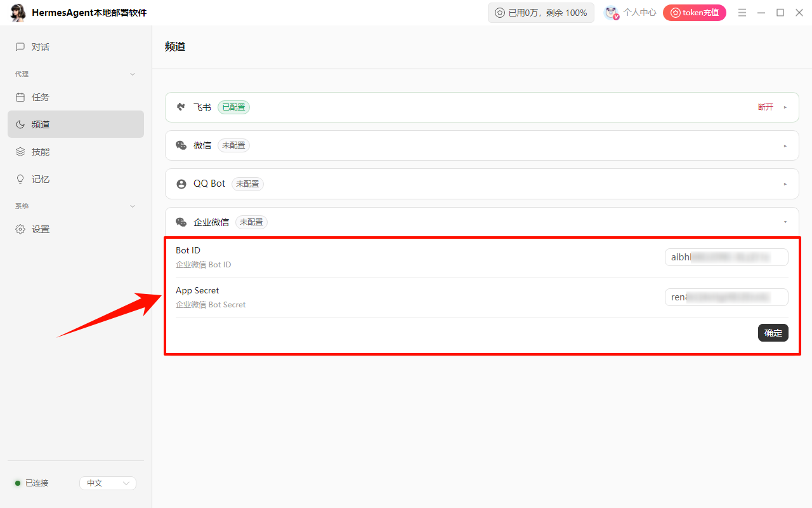Image resolution: width=812 pixels, height=508 pixels.
Task: Click the 对话 chat bubble icon
Action: coord(20,47)
